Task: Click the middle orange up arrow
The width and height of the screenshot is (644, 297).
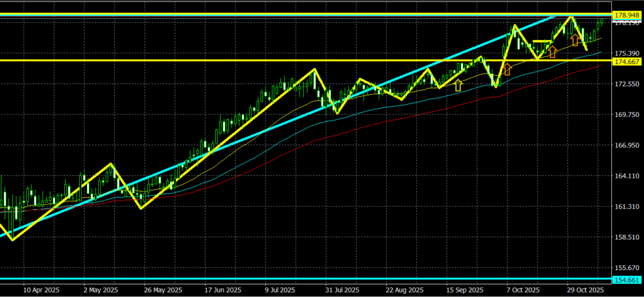Action: [x=552, y=51]
